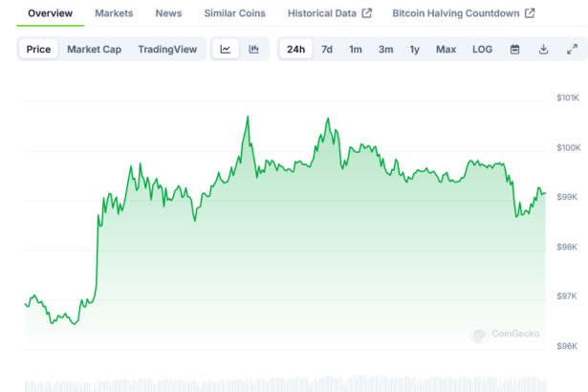Screen dimensions: 588x392
Task: Download chart data using the download icon
Action: 543,50
